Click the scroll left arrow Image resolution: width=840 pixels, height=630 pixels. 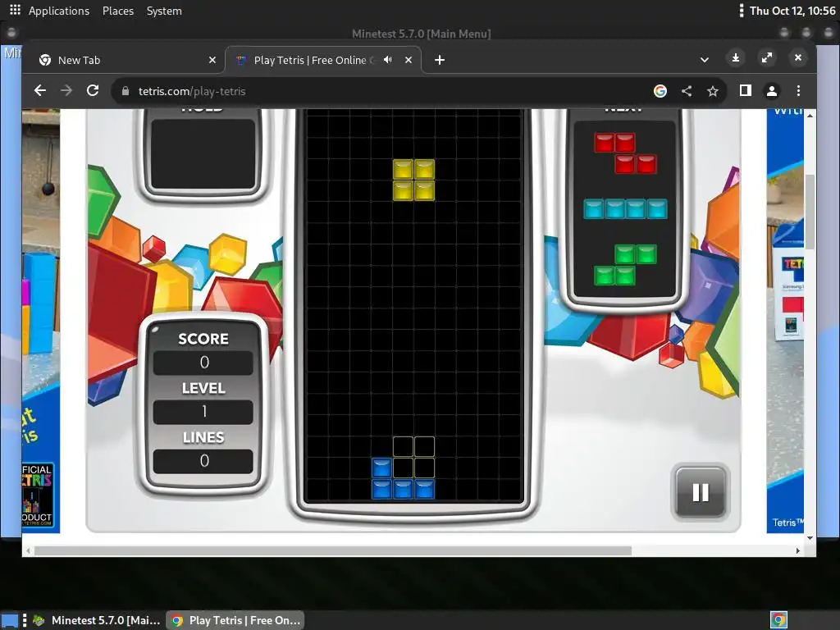pyautogui.click(x=28, y=550)
